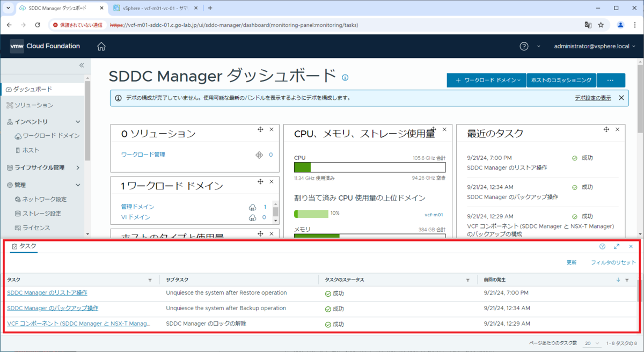The image size is (644, 352).
Task: Collapse the left navigation with double chevron
Action: 82,65
